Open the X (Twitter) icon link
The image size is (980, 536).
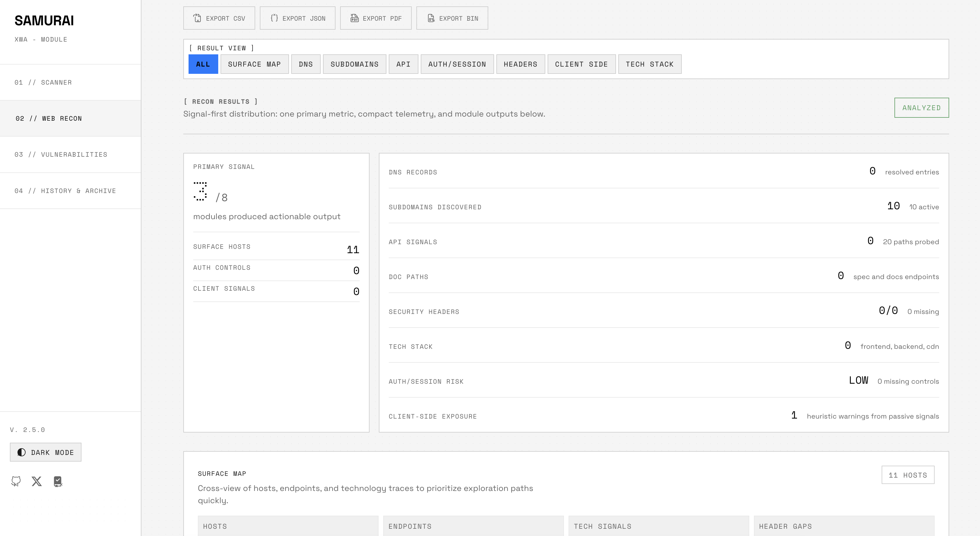(37, 481)
